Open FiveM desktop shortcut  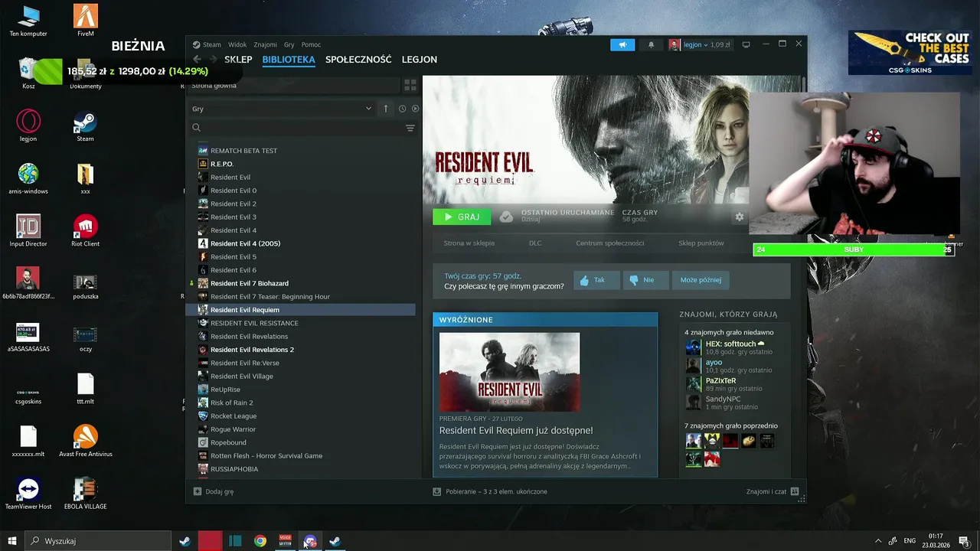(x=85, y=21)
